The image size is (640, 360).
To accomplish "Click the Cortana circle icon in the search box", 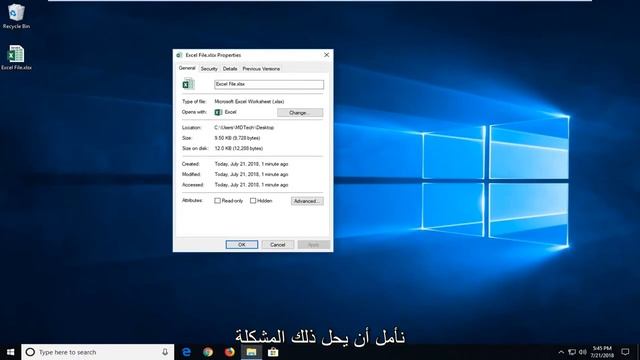I will (x=30, y=352).
